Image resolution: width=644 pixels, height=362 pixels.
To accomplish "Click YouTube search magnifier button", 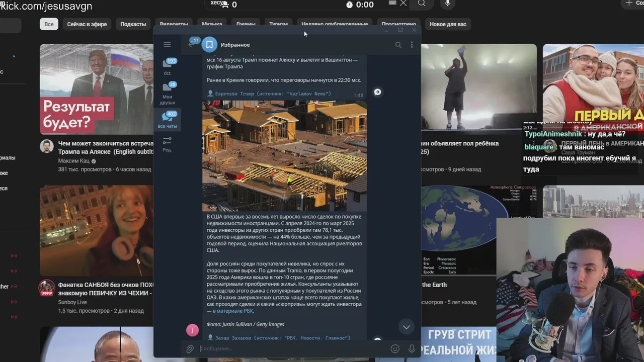I will coord(422,4).
